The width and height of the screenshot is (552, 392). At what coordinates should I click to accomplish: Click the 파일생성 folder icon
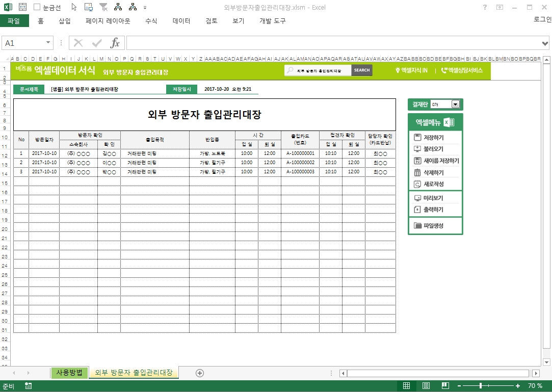click(417, 225)
